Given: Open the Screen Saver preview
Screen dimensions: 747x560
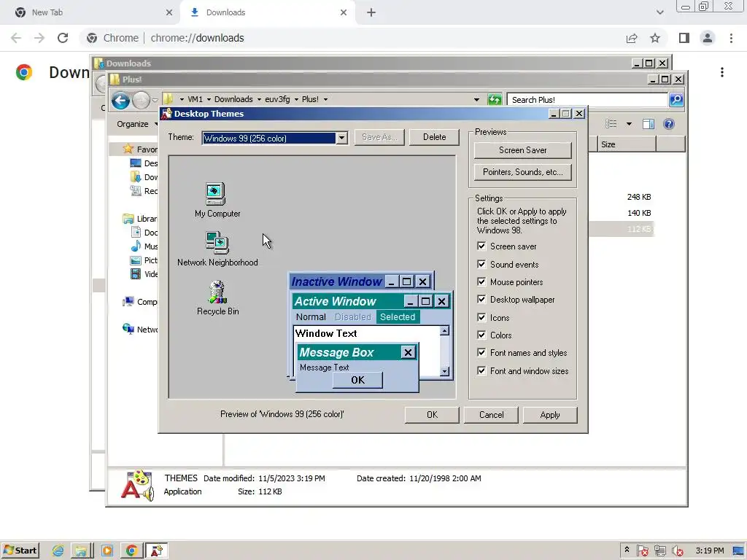Looking at the screenshot, I should point(522,150).
